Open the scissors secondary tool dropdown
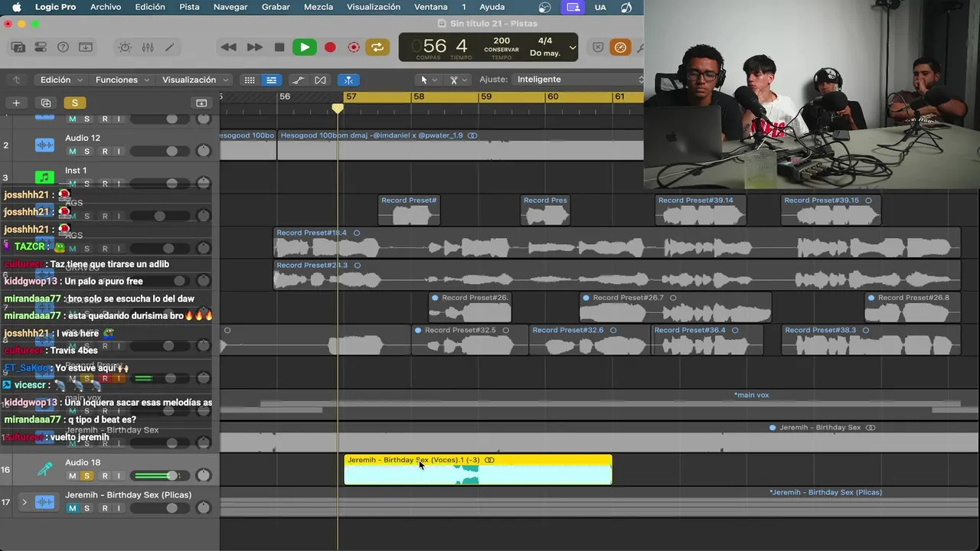The width and height of the screenshot is (980, 551). [x=458, y=80]
